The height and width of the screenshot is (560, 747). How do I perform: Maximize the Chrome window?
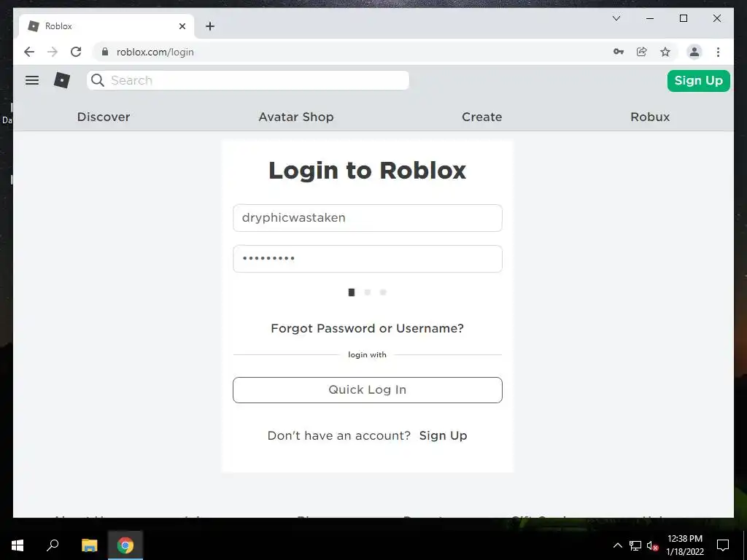(x=683, y=18)
